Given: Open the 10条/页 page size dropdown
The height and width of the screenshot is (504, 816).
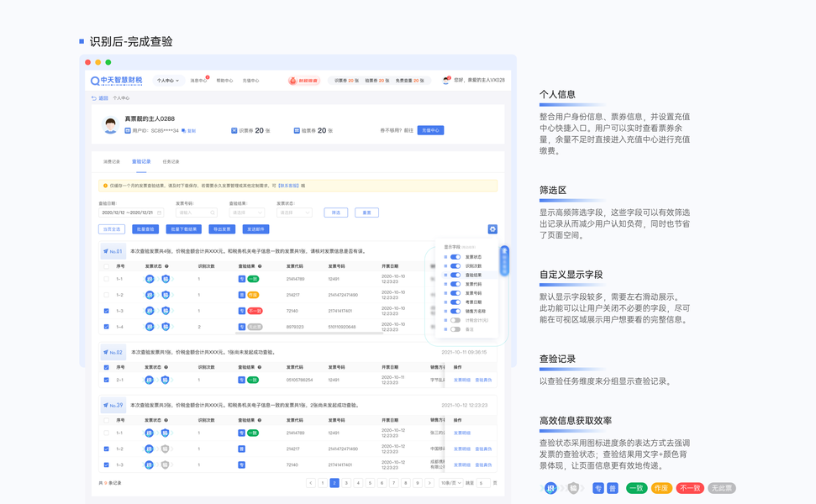Looking at the screenshot, I should [450, 483].
